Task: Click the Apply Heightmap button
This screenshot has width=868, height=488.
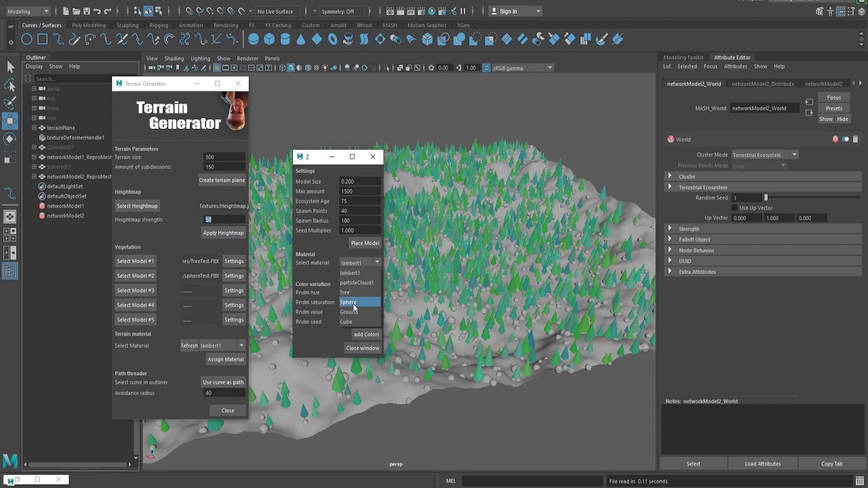Action: (223, 232)
